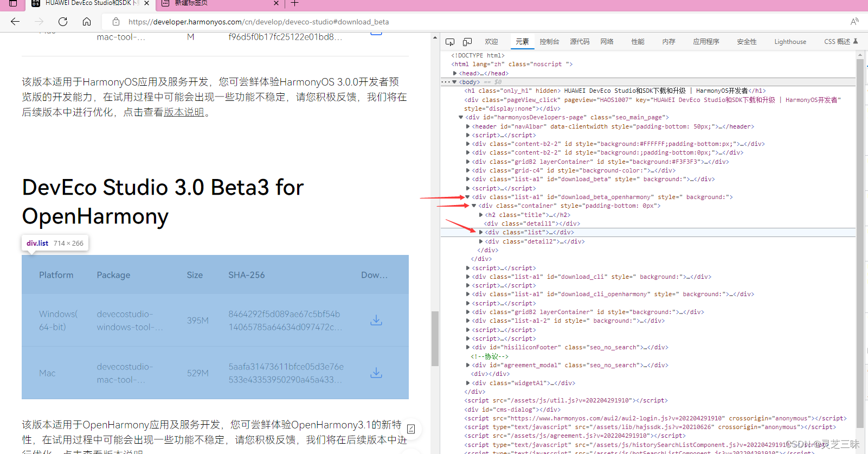Download the Windows(64-bit) package
Viewport: 868px width, 454px height.
click(376, 321)
